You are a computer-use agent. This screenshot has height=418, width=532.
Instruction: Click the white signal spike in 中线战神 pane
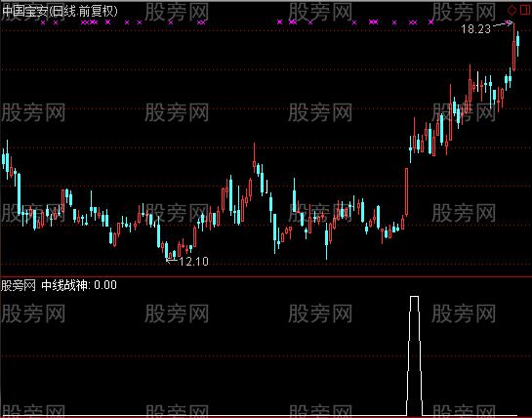[414, 355]
